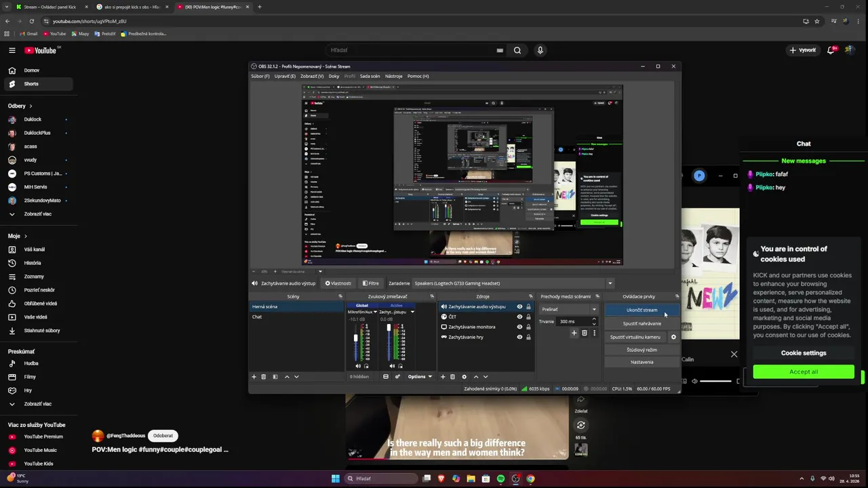This screenshot has width=868, height=488.
Task: Open Nástroje menu in OBS
Action: [394, 76]
